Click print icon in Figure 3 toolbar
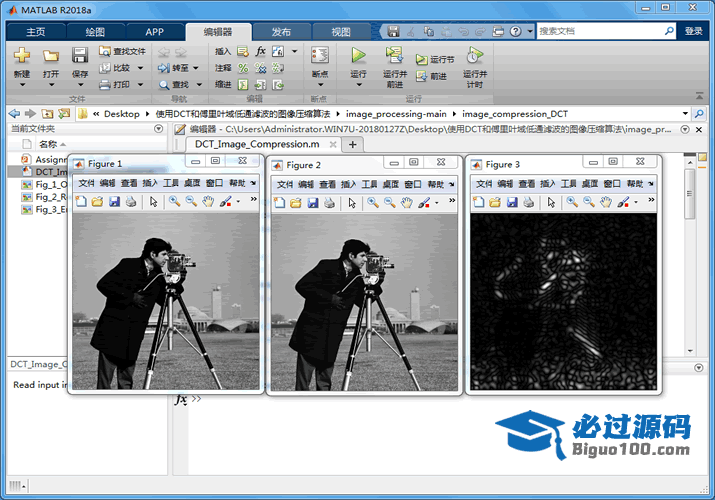This screenshot has width=715, height=500. click(x=530, y=201)
